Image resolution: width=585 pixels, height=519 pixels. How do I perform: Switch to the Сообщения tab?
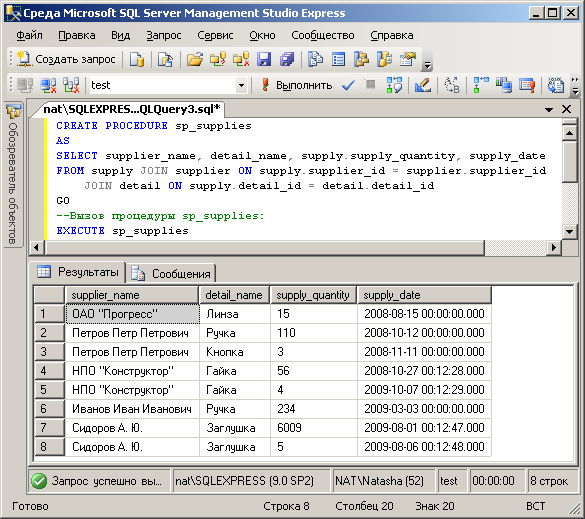point(172,274)
